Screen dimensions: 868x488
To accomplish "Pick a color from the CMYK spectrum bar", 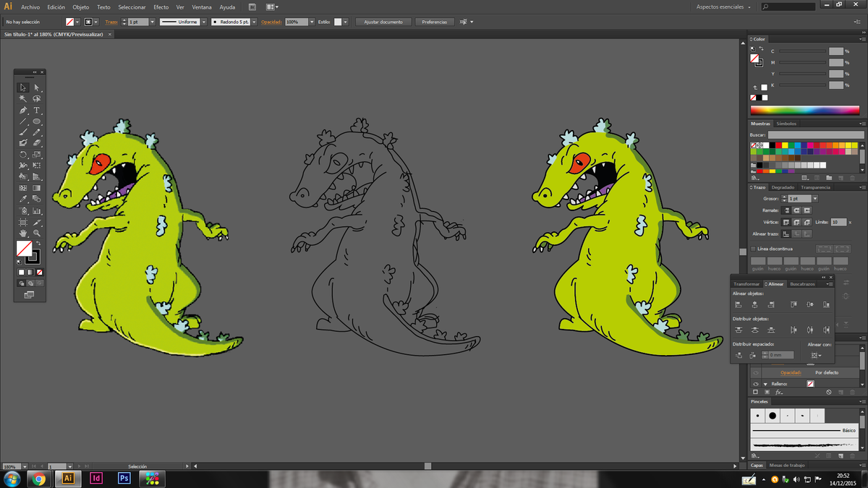I will [x=804, y=111].
